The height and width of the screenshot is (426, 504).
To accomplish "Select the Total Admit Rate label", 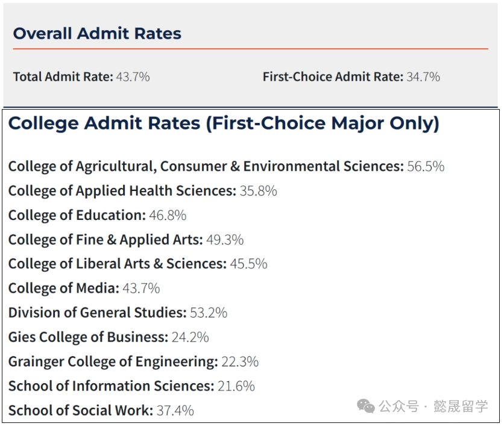I will 63,77.
